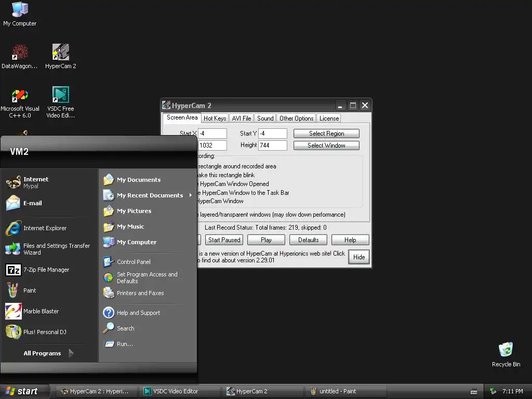The image size is (532, 399).
Task: Switch to Other Options tab
Action: [296, 118]
